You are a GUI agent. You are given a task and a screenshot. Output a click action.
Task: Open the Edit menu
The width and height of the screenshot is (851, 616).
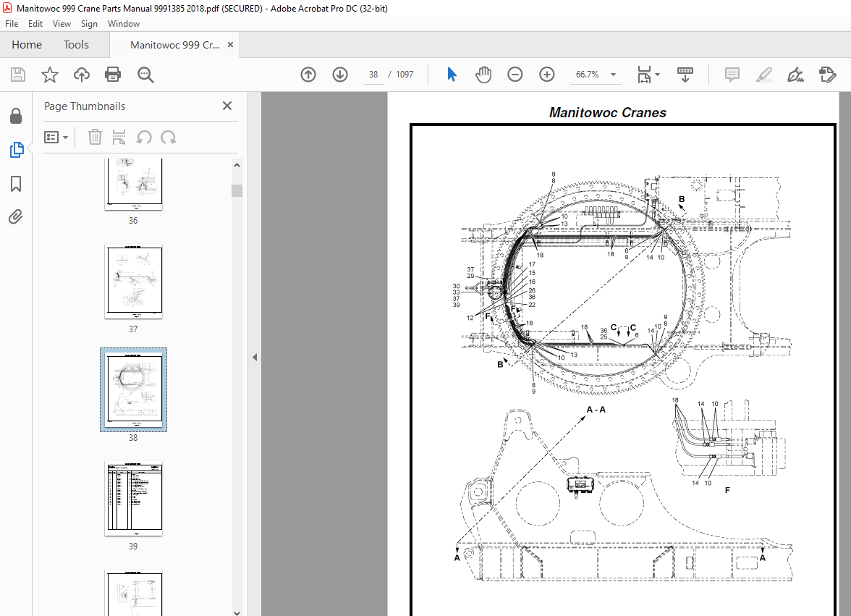point(35,24)
